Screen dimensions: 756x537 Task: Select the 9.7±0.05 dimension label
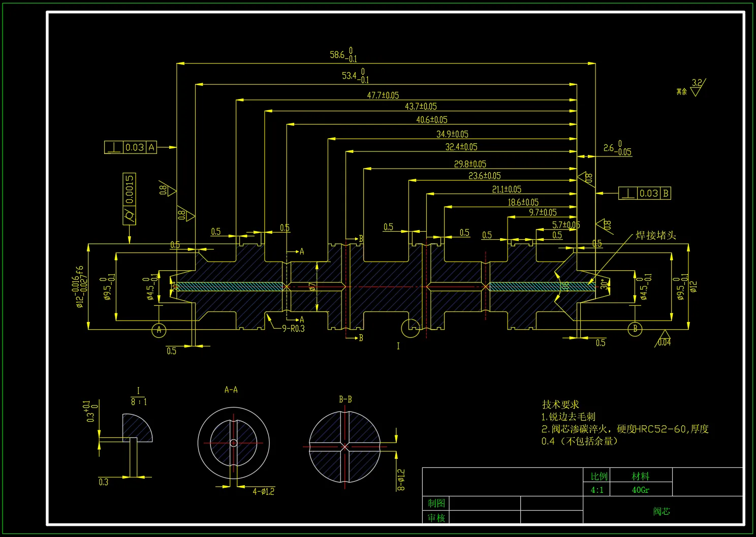pos(543,212)
